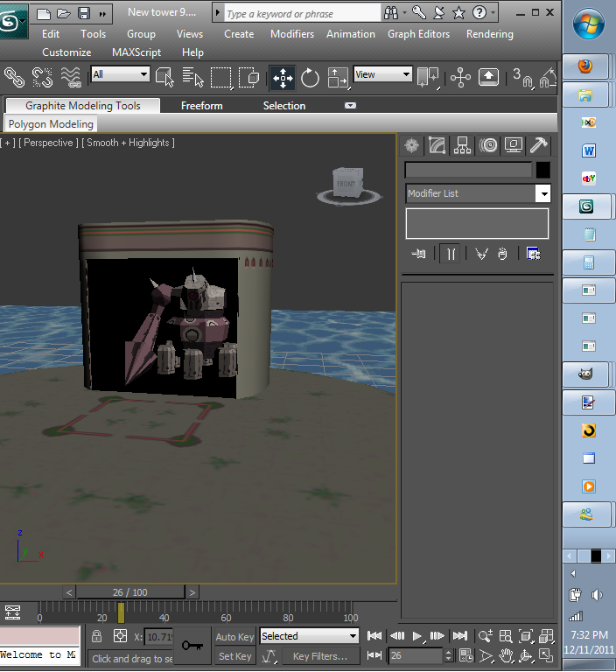Expand the Polygon Modeling panel
Screen dimensions: 616x672
tap(51, 124)
